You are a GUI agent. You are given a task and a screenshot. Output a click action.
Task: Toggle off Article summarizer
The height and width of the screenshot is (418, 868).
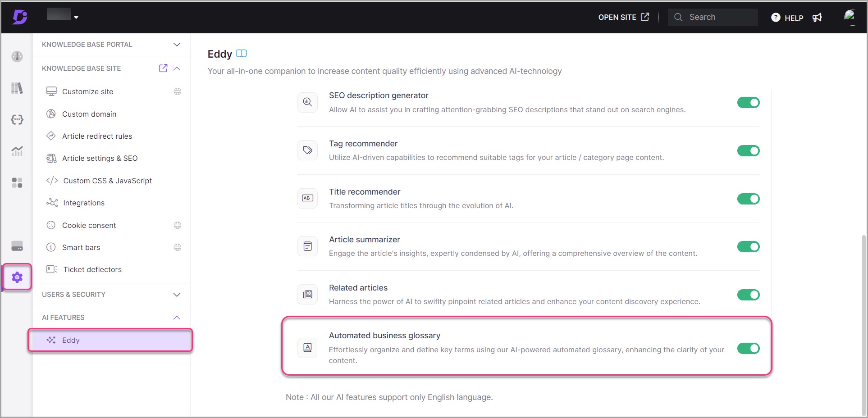coord(748,246)
